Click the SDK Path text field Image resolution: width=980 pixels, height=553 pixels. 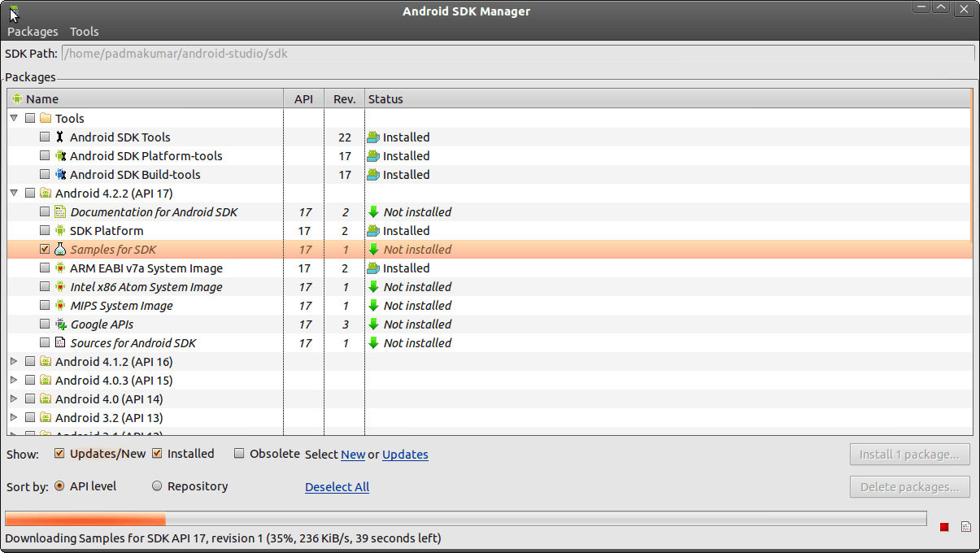[x=517, y=54]
